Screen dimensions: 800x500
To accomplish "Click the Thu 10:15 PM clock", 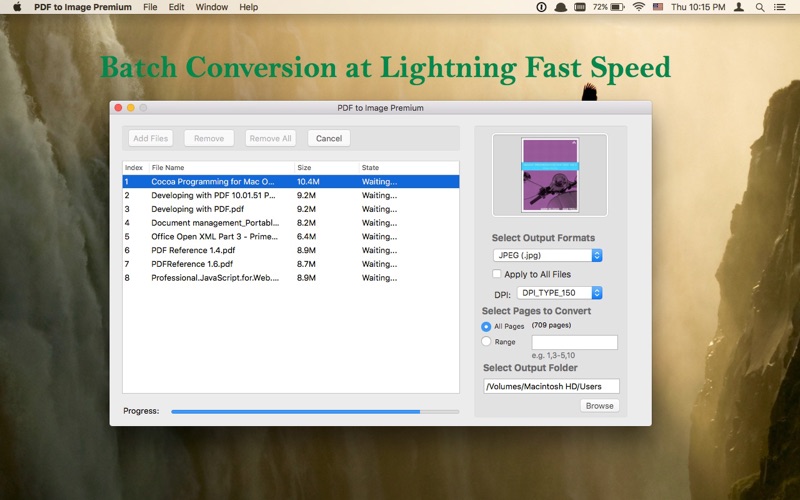I will [698, 7].
